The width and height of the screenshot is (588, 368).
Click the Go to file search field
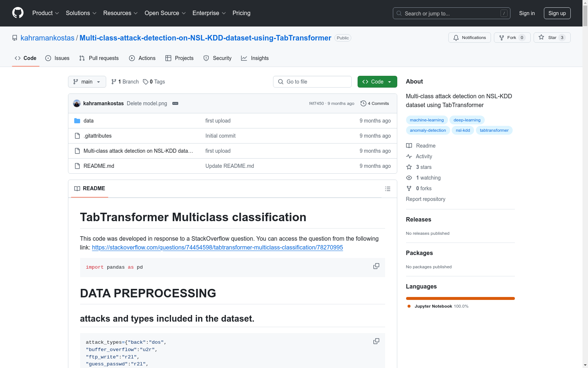coord(312,82)
